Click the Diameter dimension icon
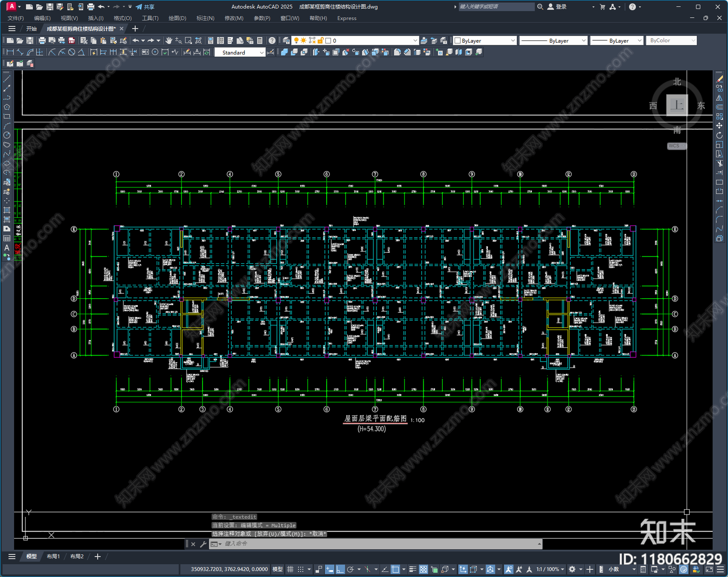Screen dimensions: 728x577 71,52
